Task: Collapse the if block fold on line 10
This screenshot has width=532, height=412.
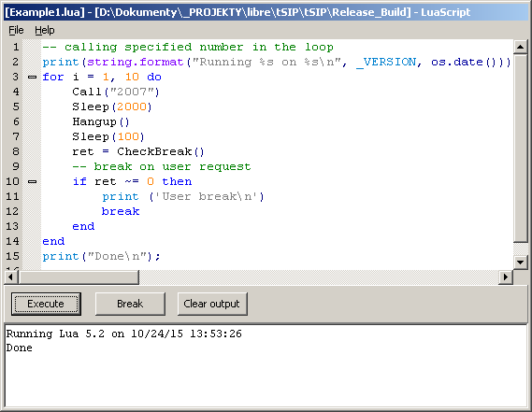Action: pyautogui.click(x=32, y=182)
